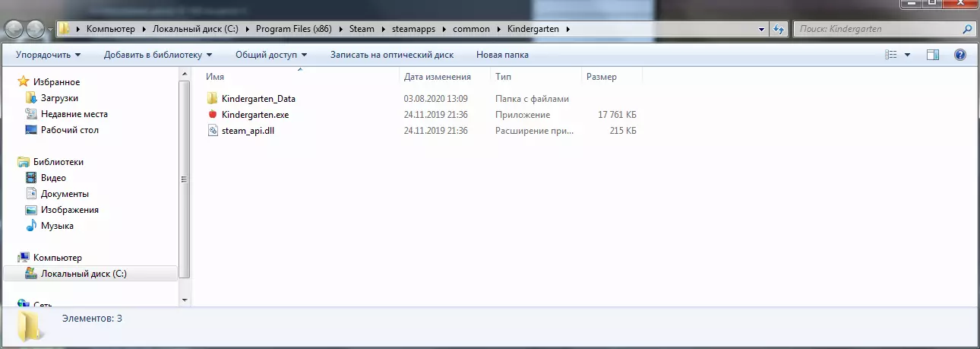This screenshot has height=349, width=980.
Task: Select Компьютер in the address path
Action: [111, 29]
